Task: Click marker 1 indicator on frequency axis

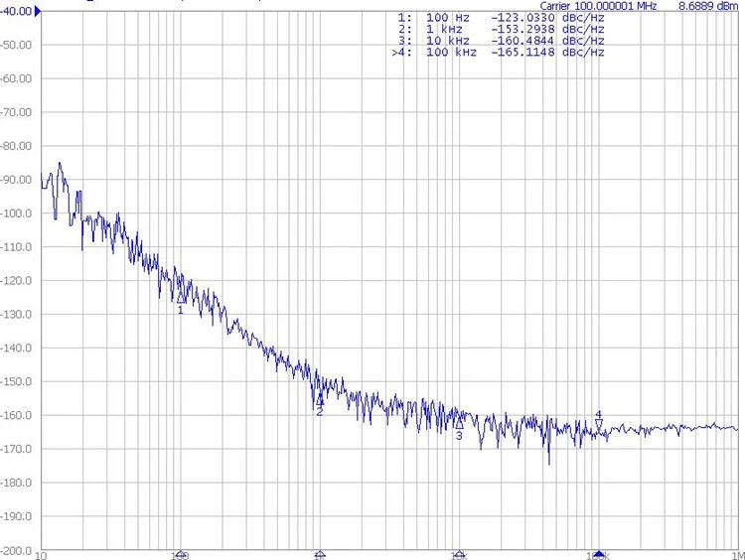Action: click(x=181, y=553)
